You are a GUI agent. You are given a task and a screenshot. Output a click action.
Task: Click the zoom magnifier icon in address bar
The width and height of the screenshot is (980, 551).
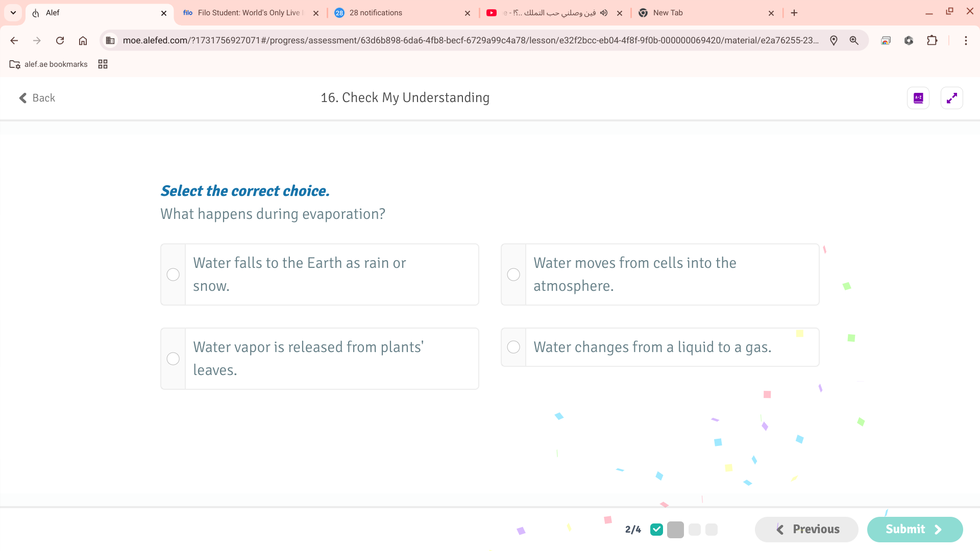854,40
